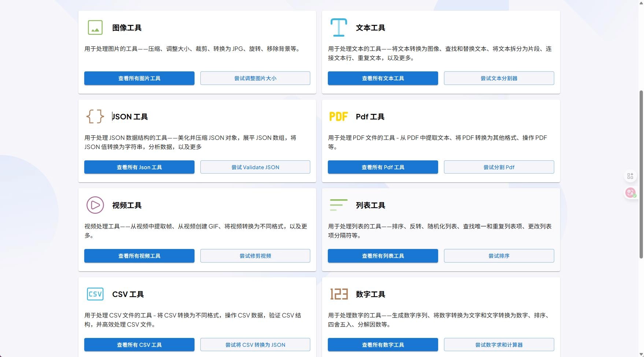Open 查看所有 CSV 工具 button
The height and width of the screenshot is (357, 644).
[139, 345]
